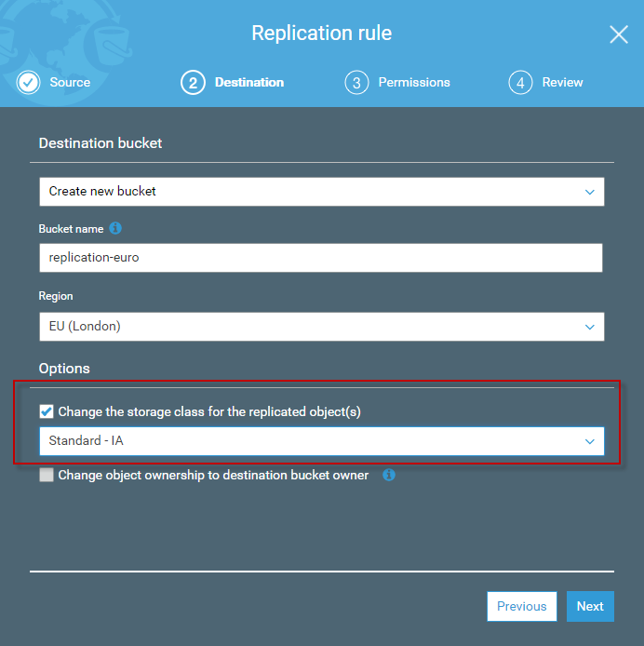Viewport: 644px width, 646px height.
Task: Click the Source step checkmark icon
Action: click(29, 83)
